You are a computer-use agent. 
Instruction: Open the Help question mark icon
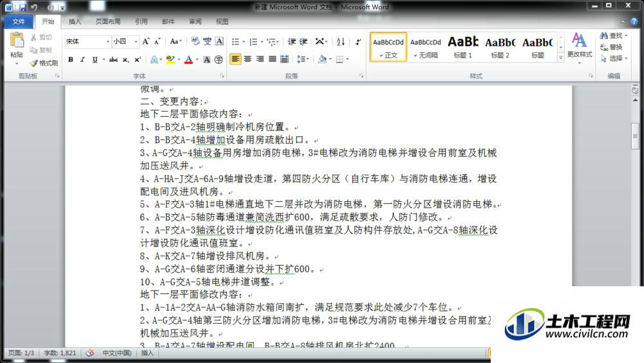(634, 21)
